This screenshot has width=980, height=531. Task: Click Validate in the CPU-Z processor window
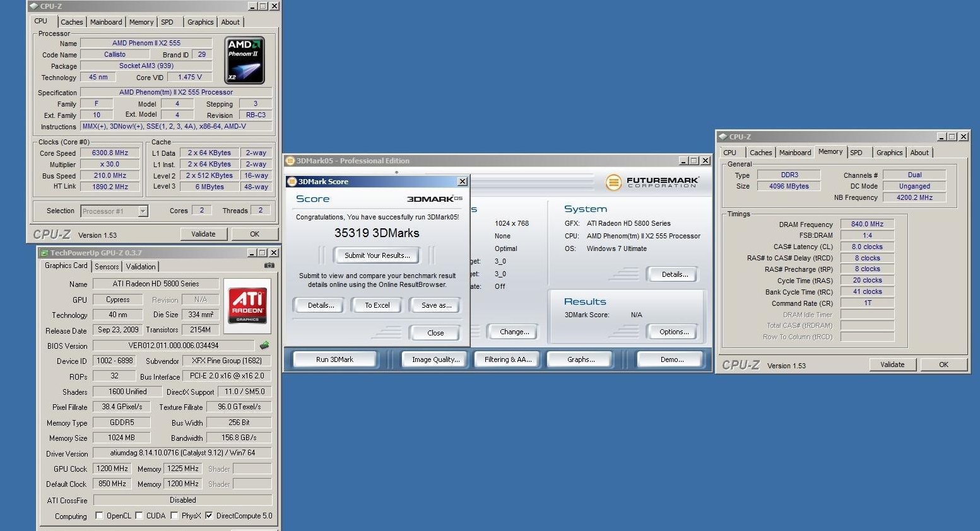[x=203, y=234]
